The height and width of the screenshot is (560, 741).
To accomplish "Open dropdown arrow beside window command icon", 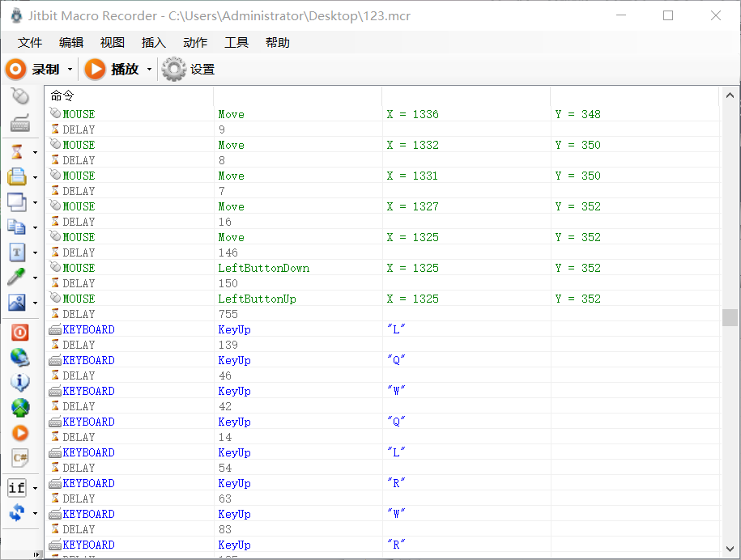I will click(x=36, y=202).
